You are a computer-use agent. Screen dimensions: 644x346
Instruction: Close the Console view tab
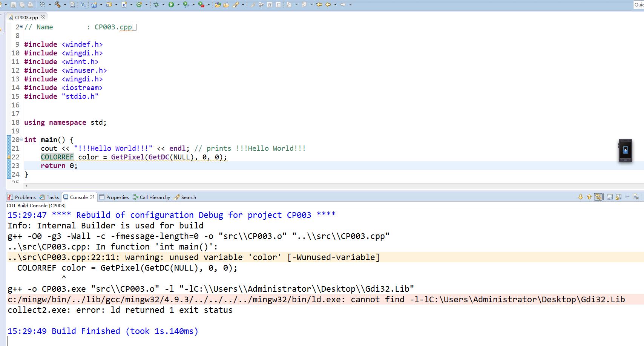pos(92,197)
